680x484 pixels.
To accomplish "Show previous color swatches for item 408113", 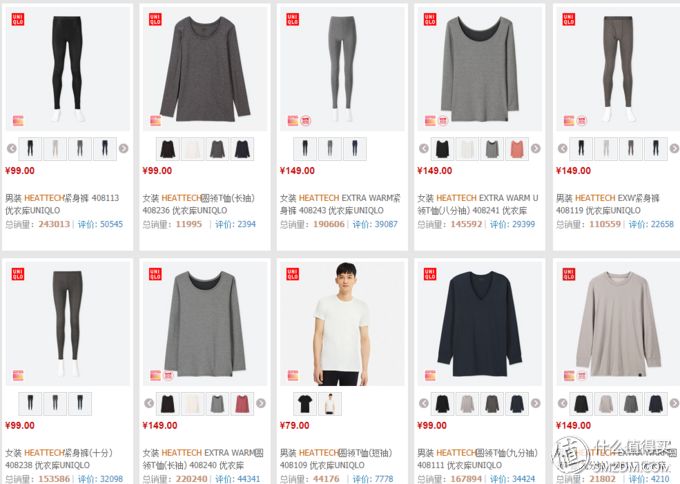I will pos(12,148).
